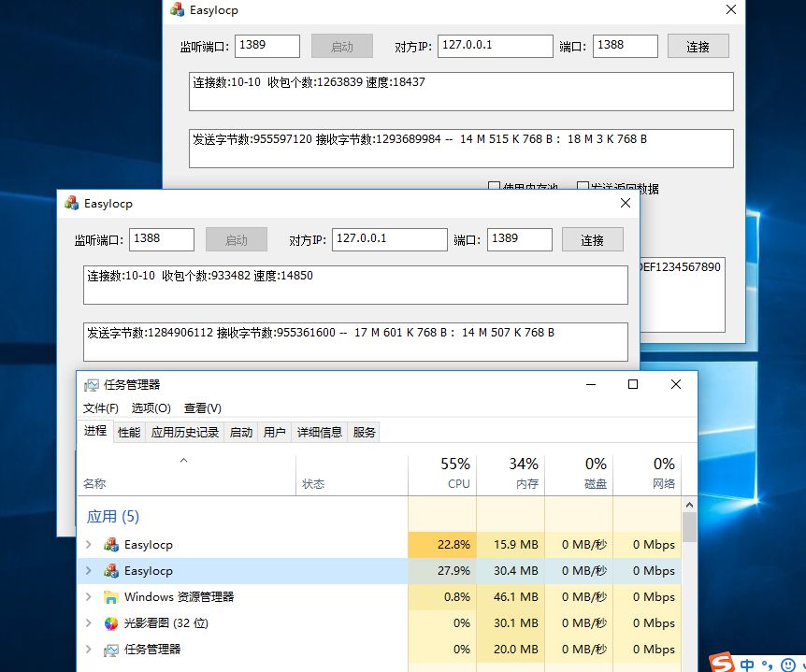
Task: Click the Task Manager vertical scrollbar thumb
Action: coord(689,527)
